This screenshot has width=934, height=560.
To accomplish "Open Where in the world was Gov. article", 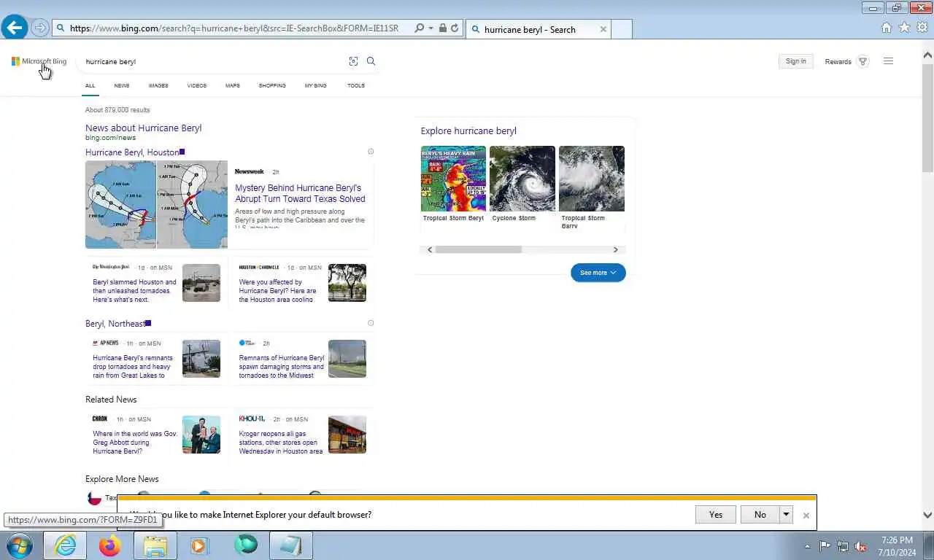I will pyautogui.click(x=135, y=442).
